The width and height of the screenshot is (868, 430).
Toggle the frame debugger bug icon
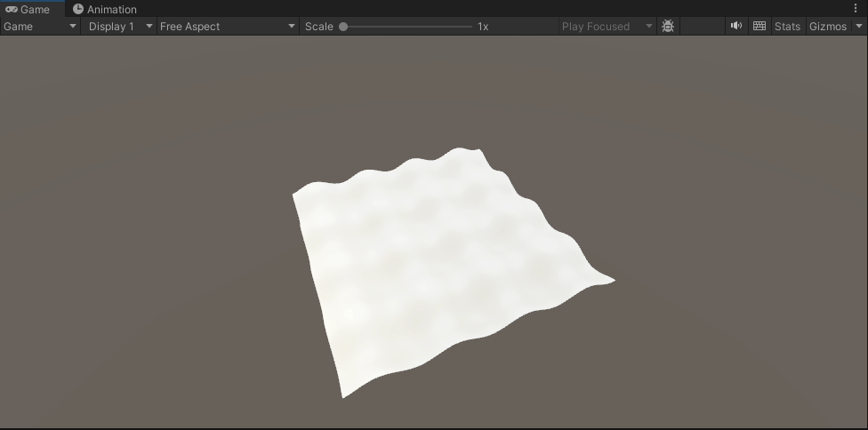click(668, 26)
